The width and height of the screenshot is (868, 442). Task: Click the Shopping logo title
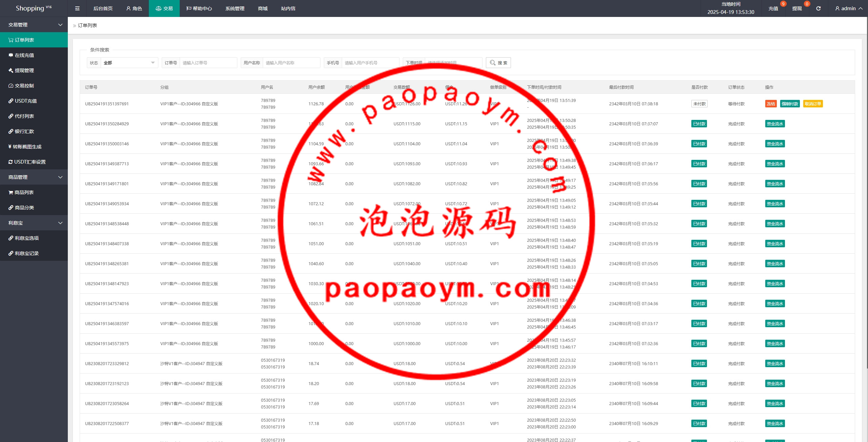coord(34,8)
